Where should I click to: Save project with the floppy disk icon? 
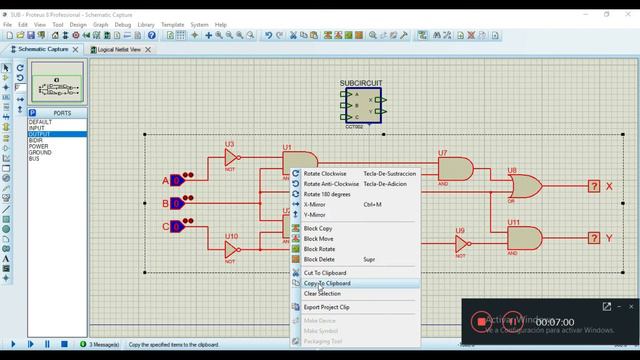click(31, 36)
